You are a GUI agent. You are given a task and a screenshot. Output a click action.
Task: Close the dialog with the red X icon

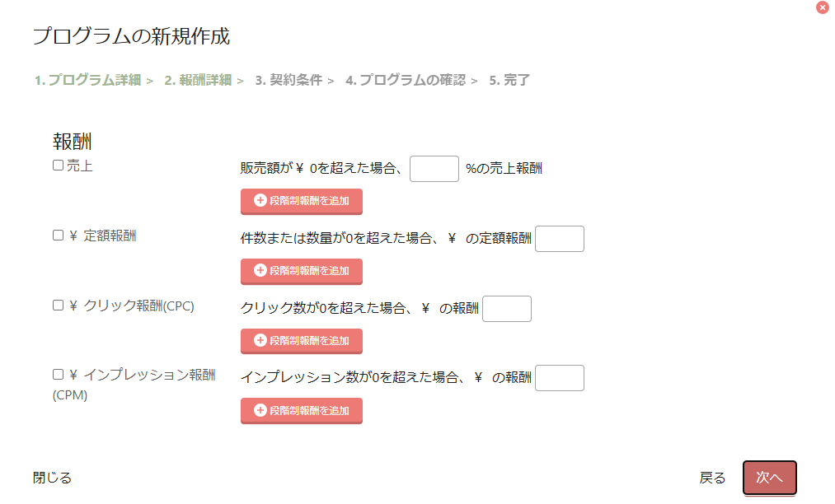coord(822,7)
